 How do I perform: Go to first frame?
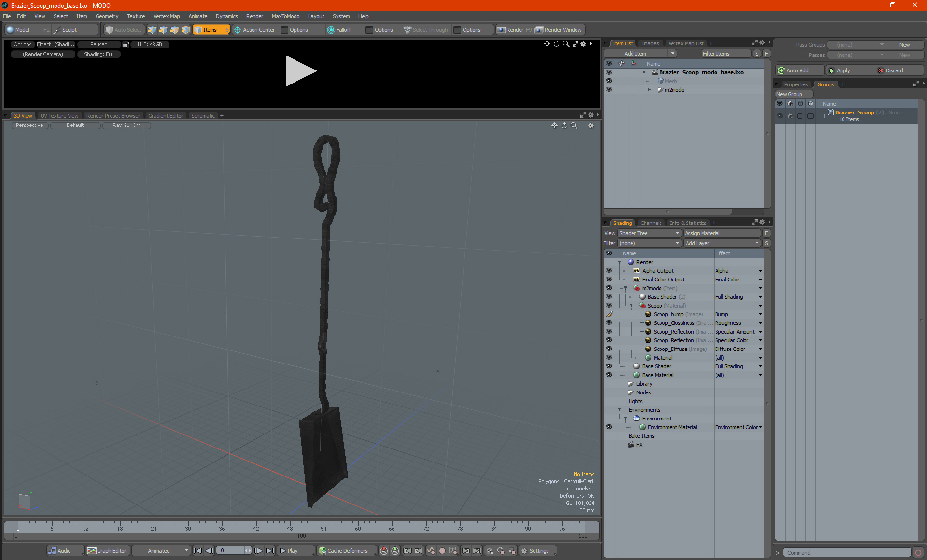coord(197,551)
